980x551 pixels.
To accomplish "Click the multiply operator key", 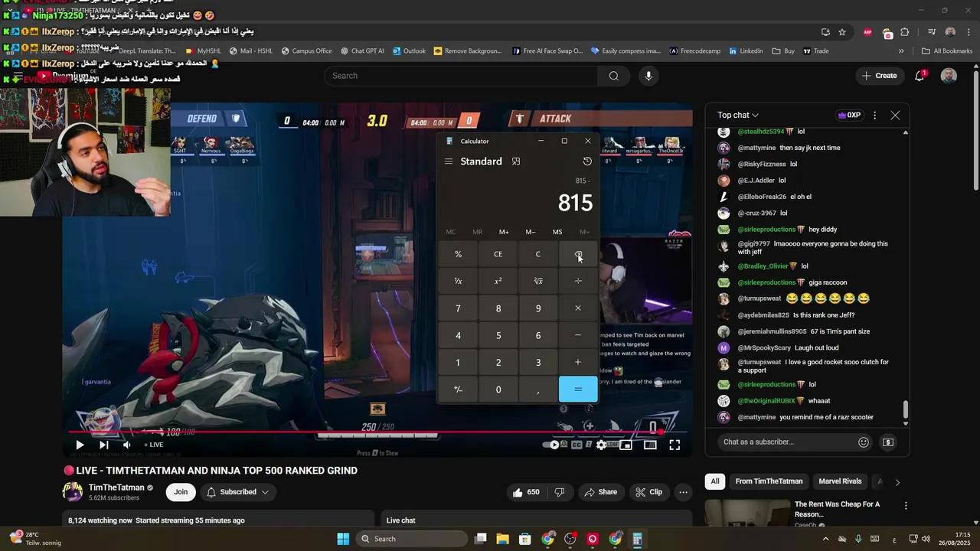I will 578,308.
